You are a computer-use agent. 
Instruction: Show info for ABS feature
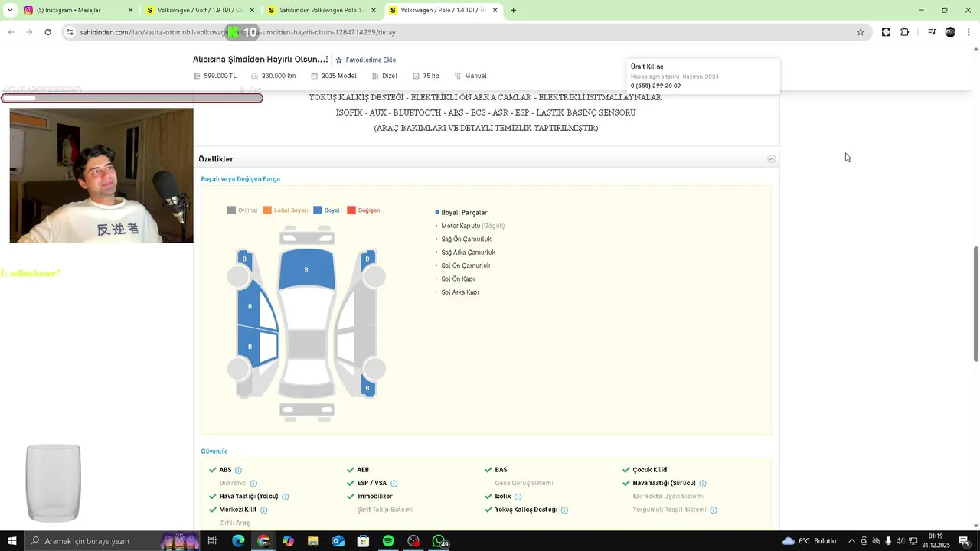click(x=238, y=471)
